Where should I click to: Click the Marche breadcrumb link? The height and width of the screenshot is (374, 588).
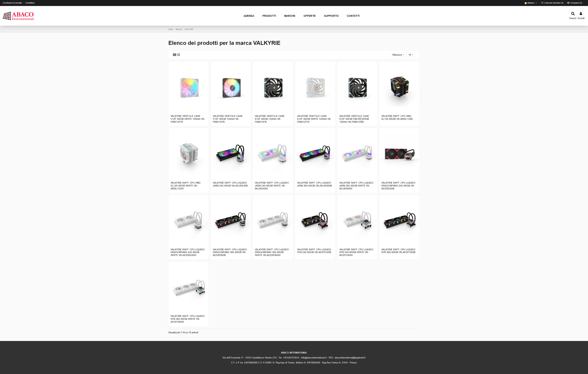tap(178, 29)
